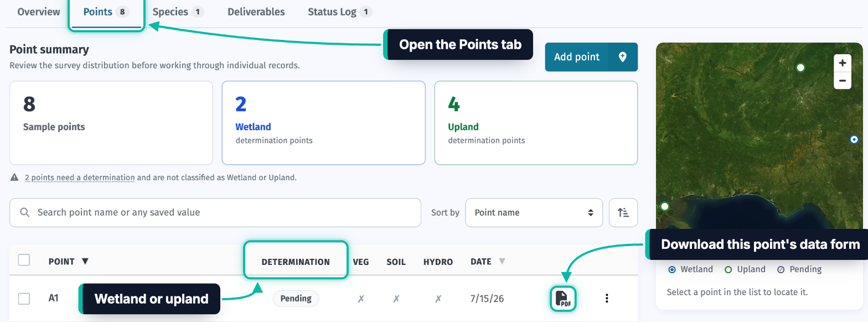
Task: Click the Upland determination points card
Action: click(536, 123)
